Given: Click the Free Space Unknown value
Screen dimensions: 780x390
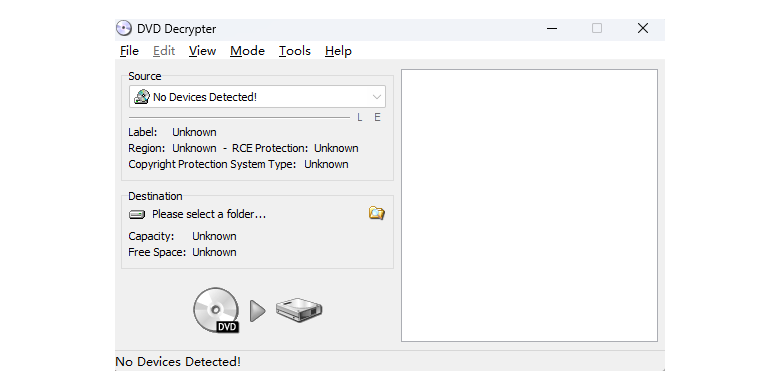Looking at the screenshot, I should click(x=214, y=252).
